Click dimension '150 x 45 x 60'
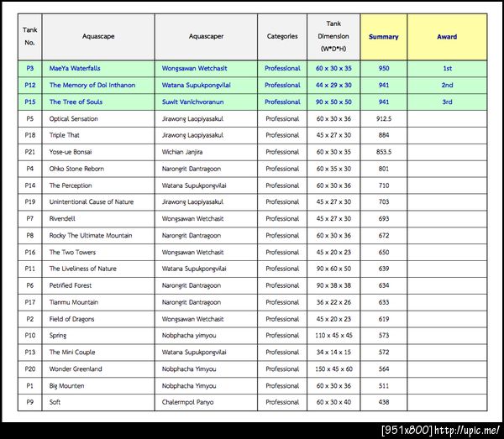 click(x=333, y=369)
